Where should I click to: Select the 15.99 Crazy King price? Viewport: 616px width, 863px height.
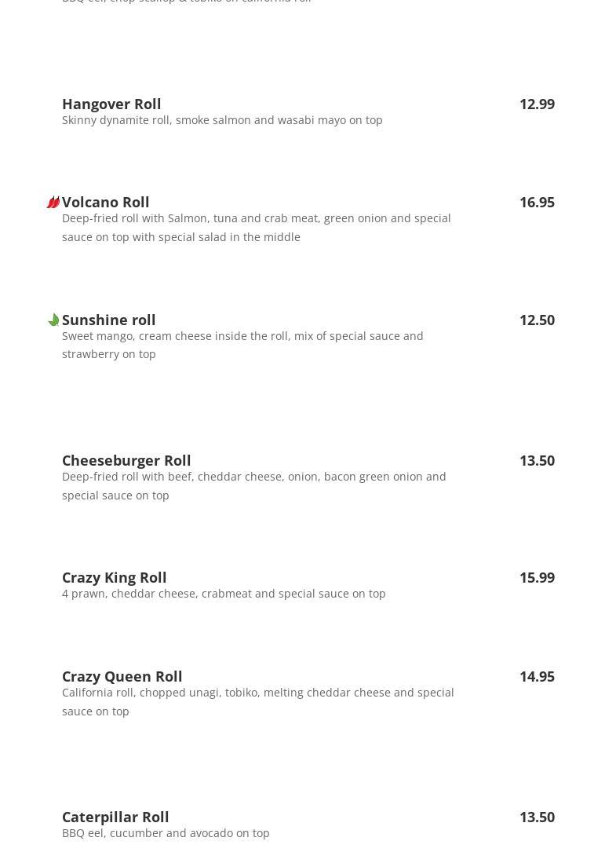(537, 577)
